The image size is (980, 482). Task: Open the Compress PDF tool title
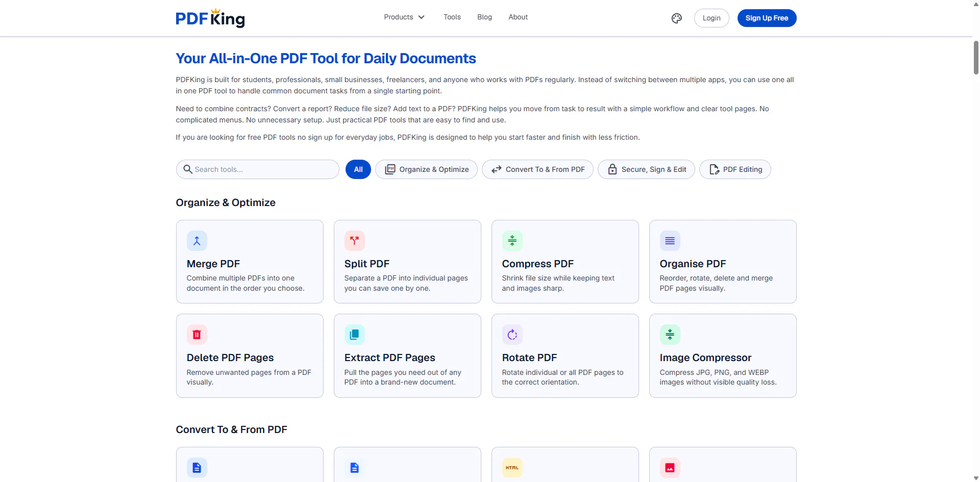coord(538,264)
